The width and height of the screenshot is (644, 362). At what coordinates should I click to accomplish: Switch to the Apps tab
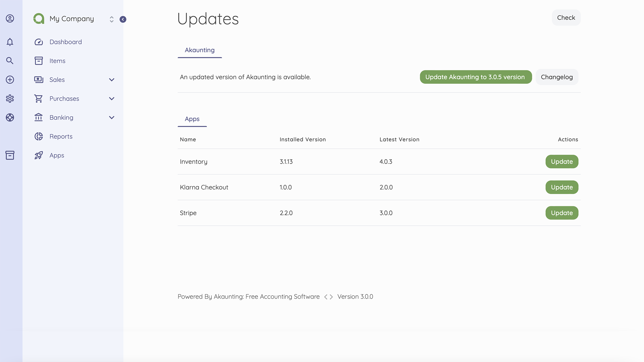[192, 119]
